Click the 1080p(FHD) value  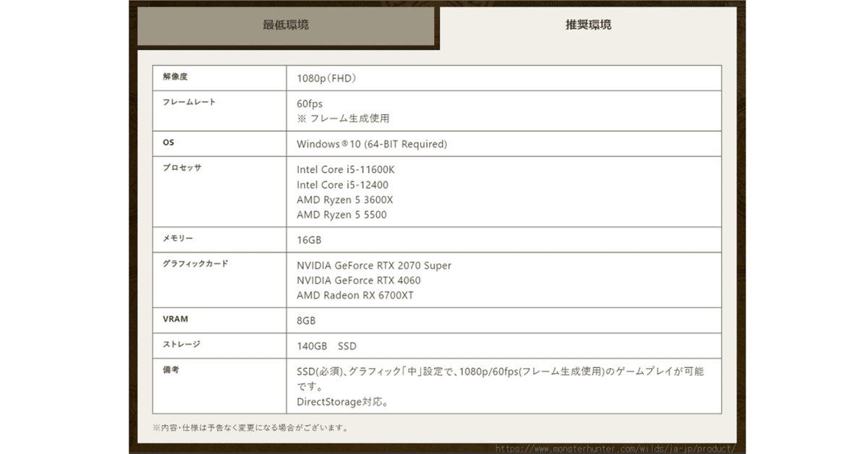(326, 78)
